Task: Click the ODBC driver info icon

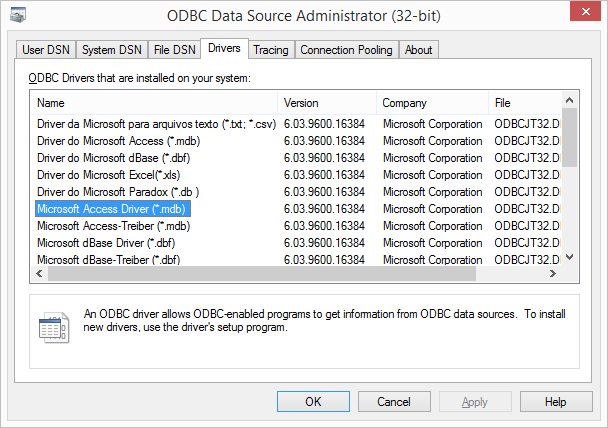Action: (54, 328)
